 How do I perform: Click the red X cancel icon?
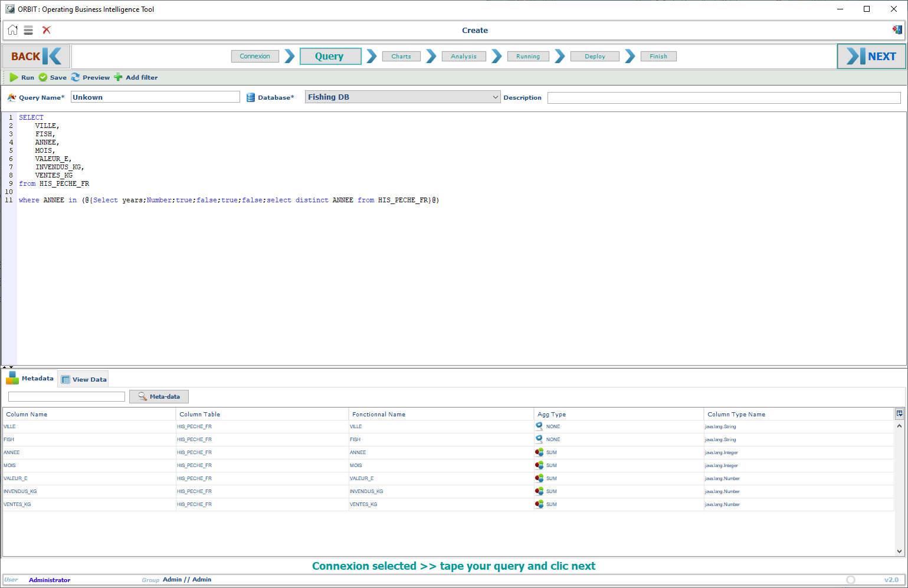[47, 30]
